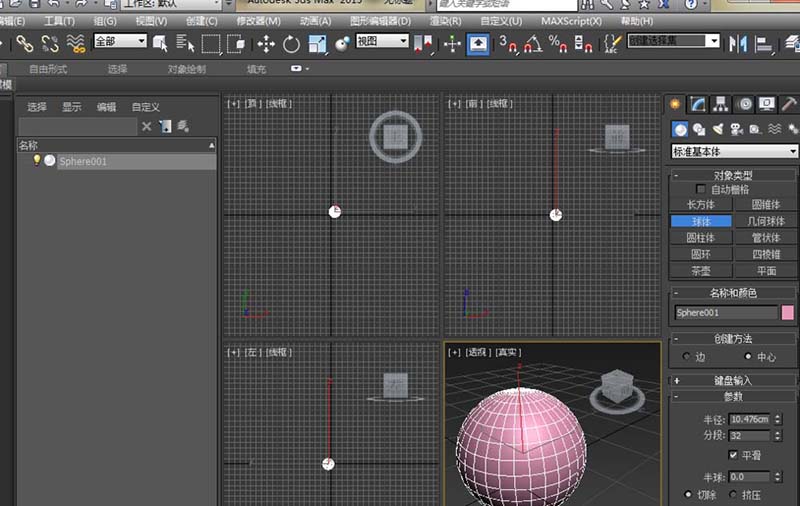Switch to Hierarchy command panel tab
This screenshot has height=506, width=800.
click(x=720, y=104)
